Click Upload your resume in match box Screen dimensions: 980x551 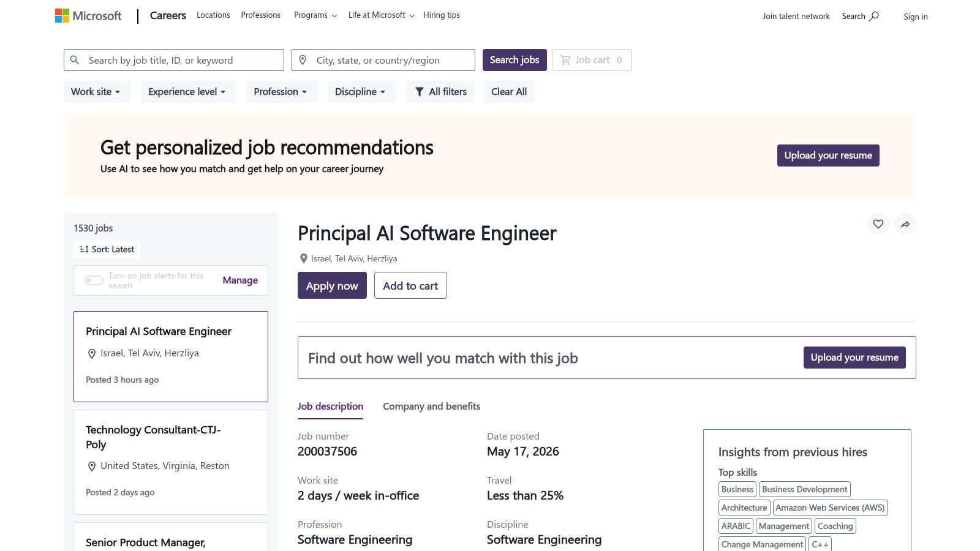pos(854,358)
